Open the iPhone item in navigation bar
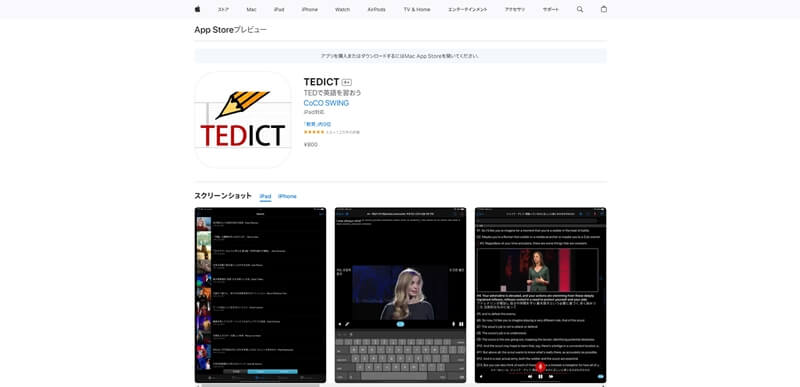The height and width of the screenshot is (387, 800). tap(310, 10)
